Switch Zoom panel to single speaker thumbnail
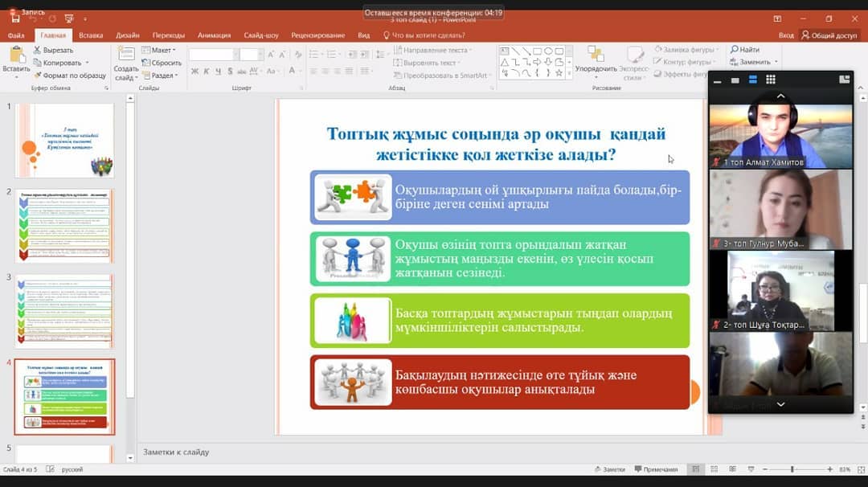The width and height of the screenshot is (868, 487). pyautogui.click(x=735, y=80)
